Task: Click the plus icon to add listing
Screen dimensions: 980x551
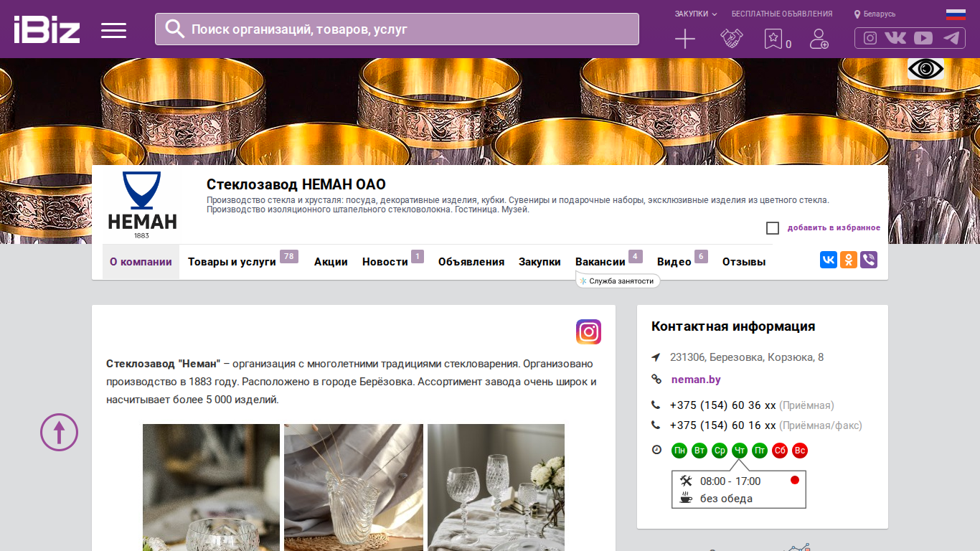Action: click(685, 39)
